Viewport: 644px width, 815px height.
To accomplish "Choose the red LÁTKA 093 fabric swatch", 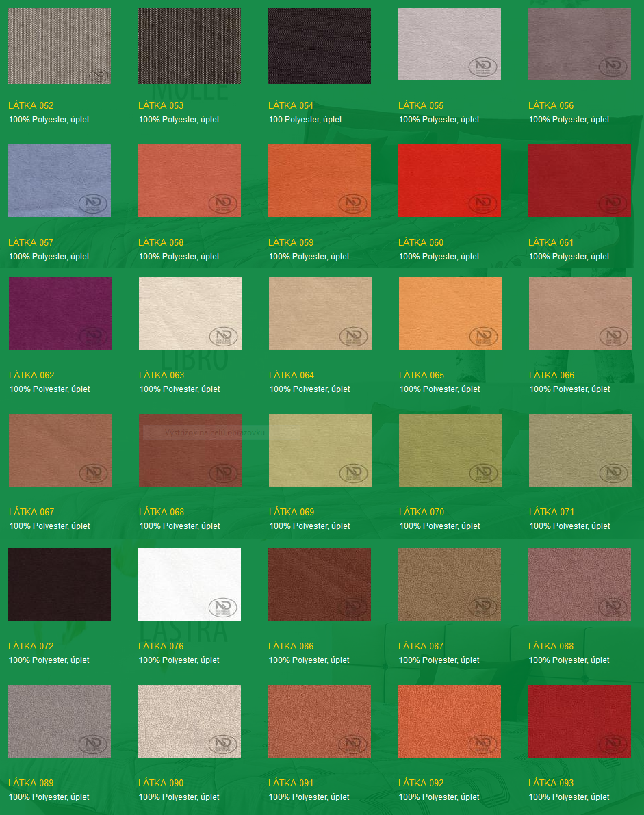I will 580,721.
